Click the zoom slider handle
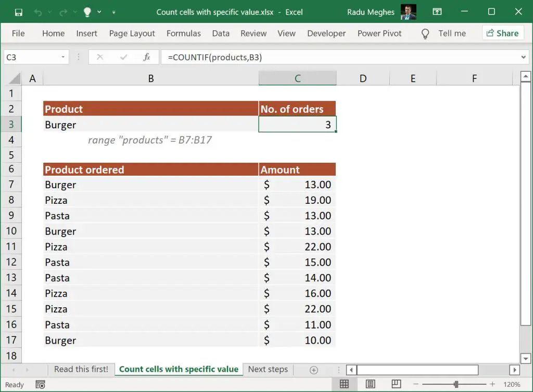The width and height of the screenshot is (533, 392). click(x=456, y=384)
